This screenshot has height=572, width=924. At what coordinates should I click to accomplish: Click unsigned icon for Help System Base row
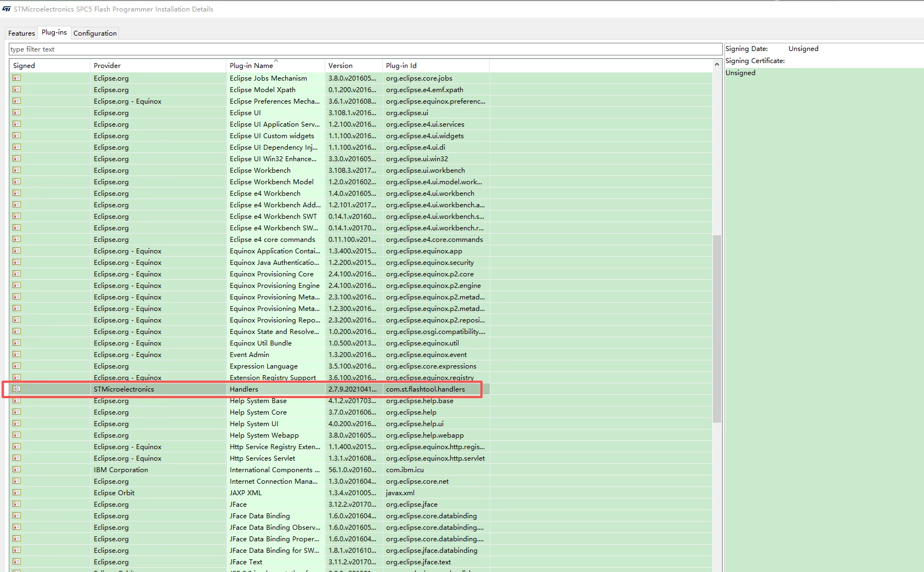coord(17,400)
